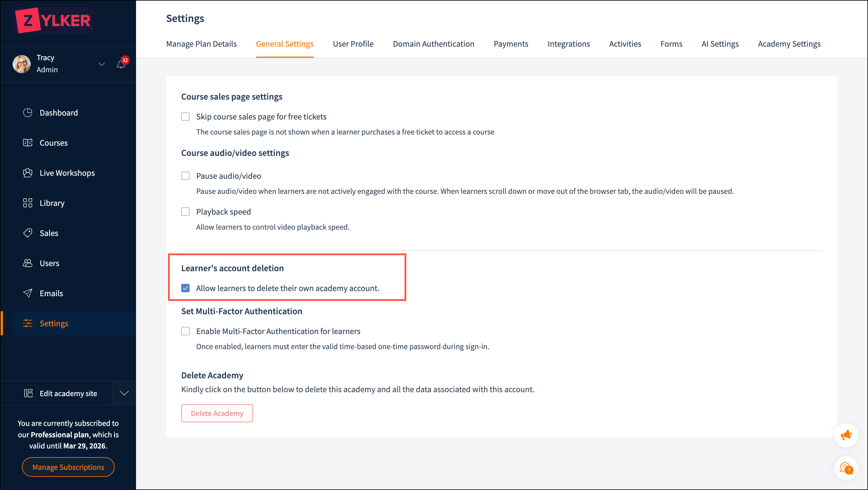Open the notifications bell icon

pyautogui.click(x=121, y=64)
